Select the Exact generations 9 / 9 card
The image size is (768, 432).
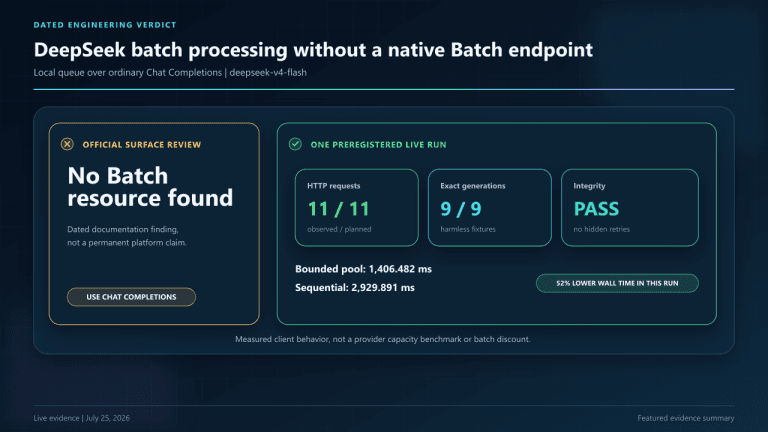490,208
